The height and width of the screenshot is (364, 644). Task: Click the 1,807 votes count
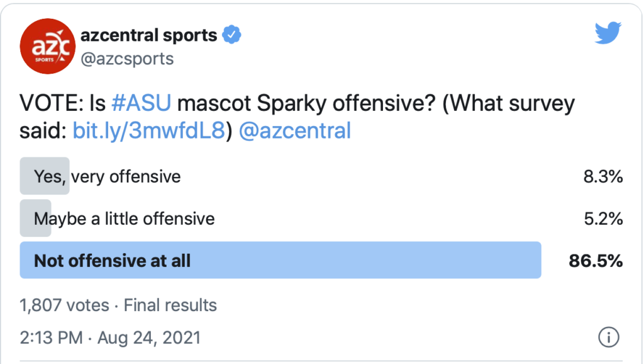click(x=64, y=305)
